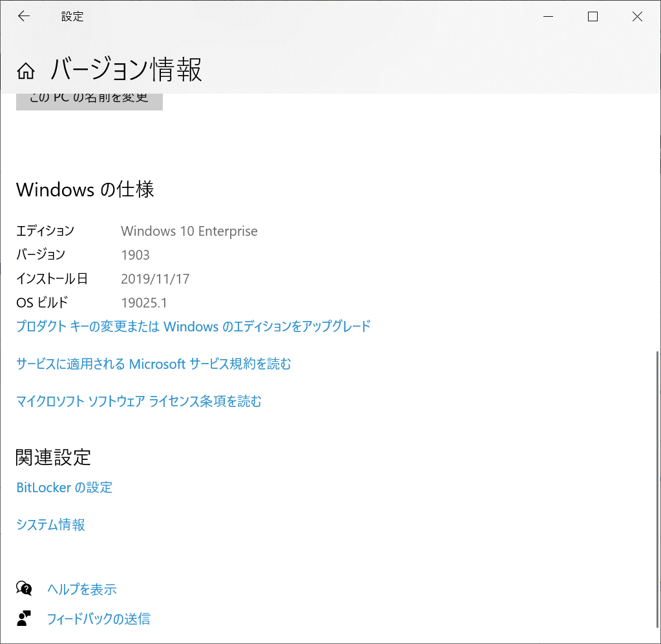The image size is (661, 644).
Task: Open Settings home via house icon
Action: pos(26,71)
